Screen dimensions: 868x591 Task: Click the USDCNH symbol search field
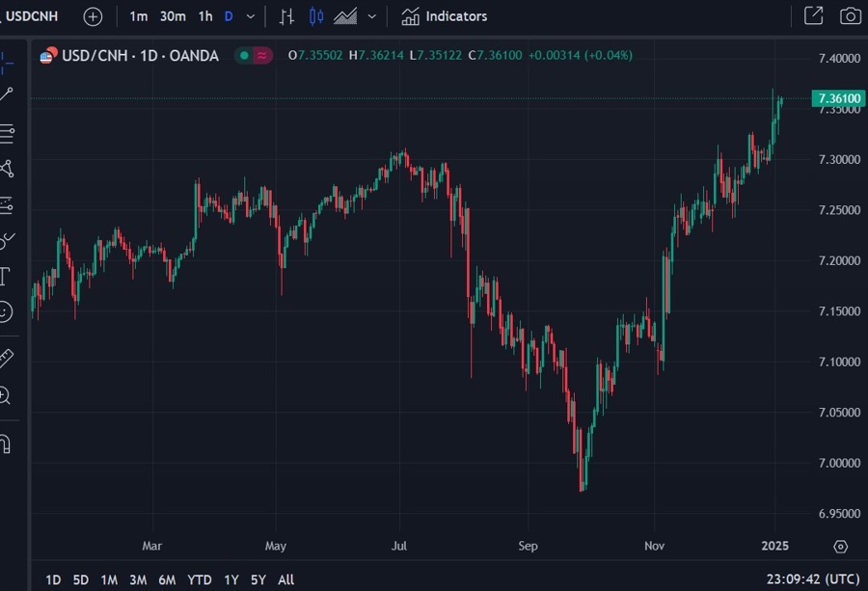click(x=31, y=16)
